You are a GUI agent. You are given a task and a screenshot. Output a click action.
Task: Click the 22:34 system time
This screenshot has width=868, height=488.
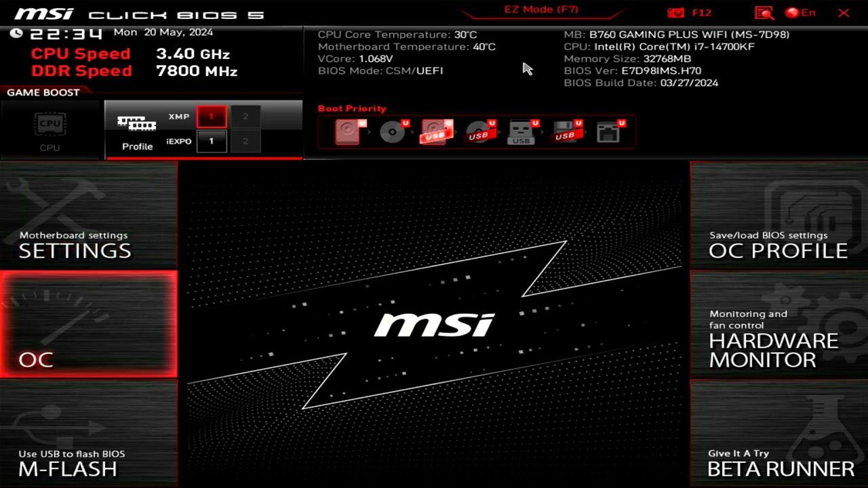coord(66,34)
